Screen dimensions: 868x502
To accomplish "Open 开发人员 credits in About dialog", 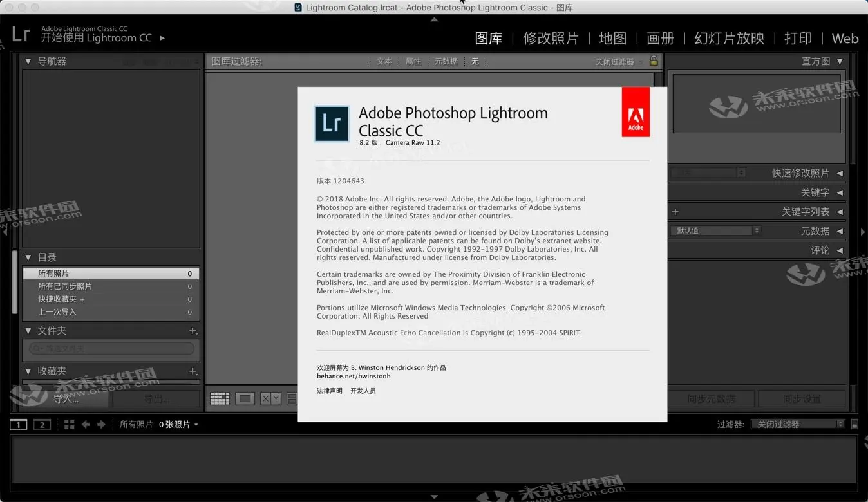I will pos(363,391).
